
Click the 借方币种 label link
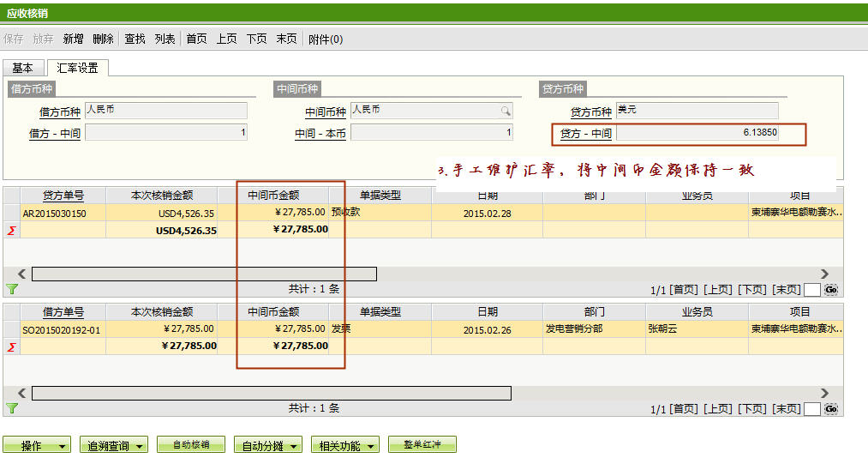click(x=60, y=112)
